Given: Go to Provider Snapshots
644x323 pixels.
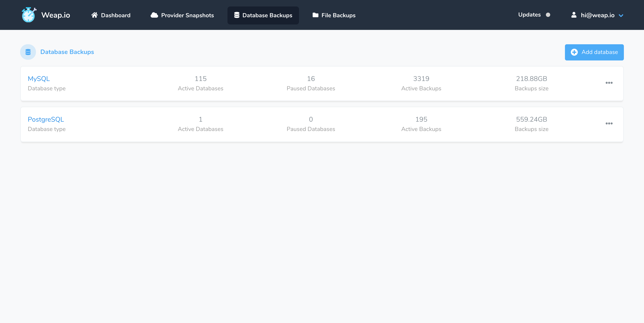Looking at the screenshot, I should [182, 15].
